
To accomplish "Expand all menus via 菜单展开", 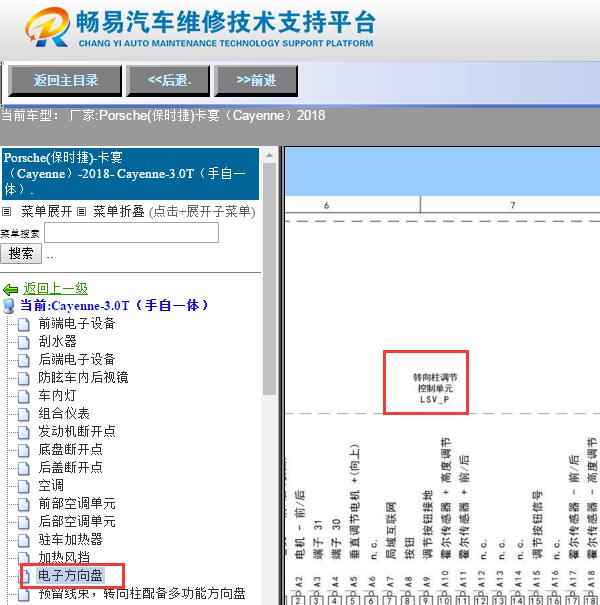I will [x=47, y=211].
